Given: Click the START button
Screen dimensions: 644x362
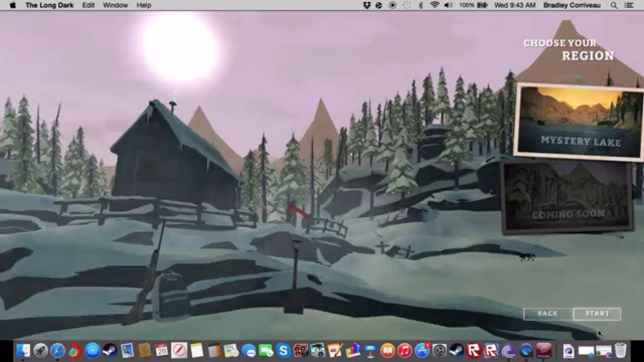Looking at the screenshot, I should tap(597, 314).
